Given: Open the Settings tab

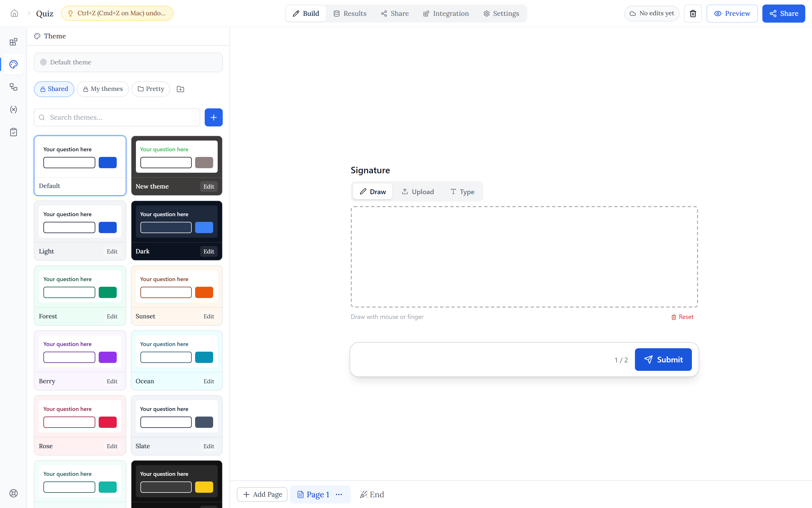Looking at the screenshot, I should 501,14.
